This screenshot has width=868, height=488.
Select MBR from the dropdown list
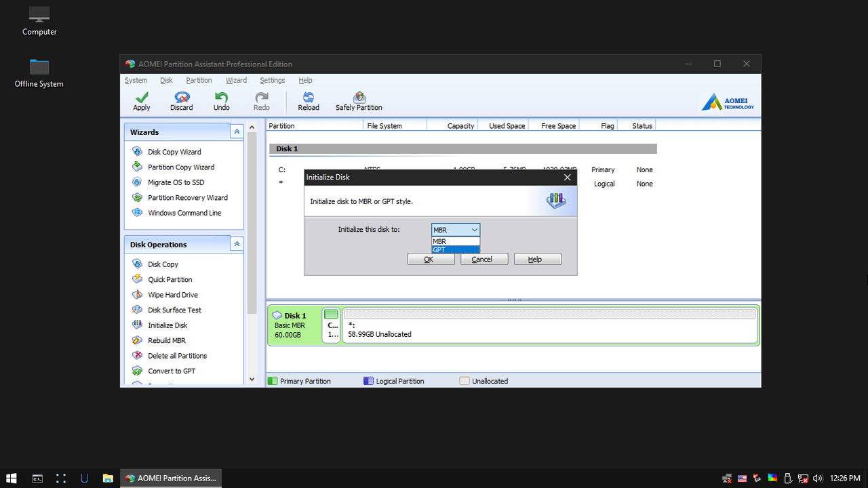coord(456,241)
